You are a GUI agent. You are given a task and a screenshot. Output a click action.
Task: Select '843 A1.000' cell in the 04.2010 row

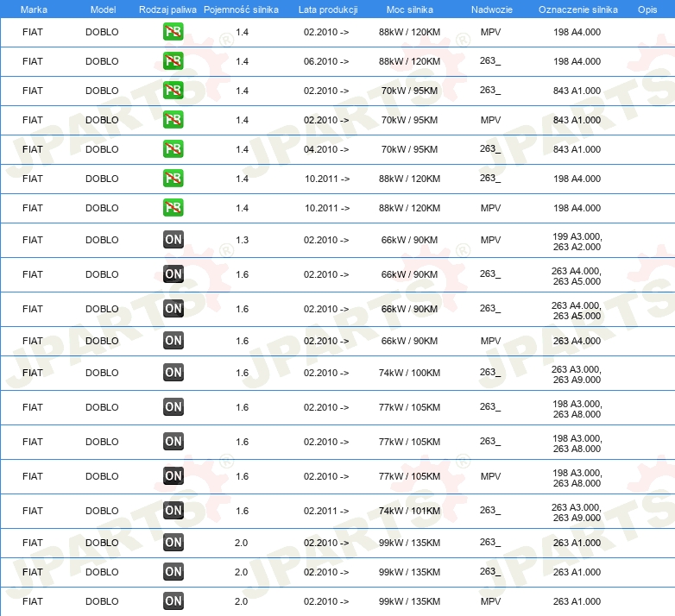pyautogui.click(x=577, y=149)
